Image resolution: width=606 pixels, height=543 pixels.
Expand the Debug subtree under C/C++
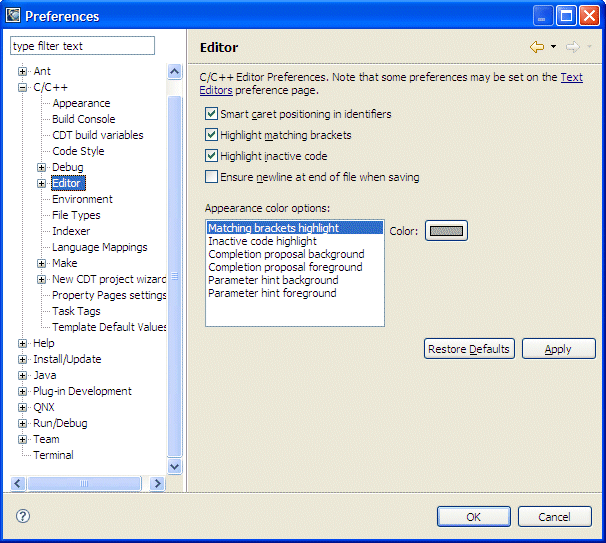42,167
